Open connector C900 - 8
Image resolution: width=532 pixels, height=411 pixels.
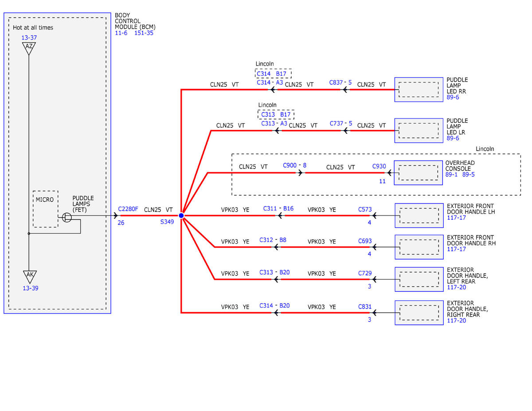(295, 165)
